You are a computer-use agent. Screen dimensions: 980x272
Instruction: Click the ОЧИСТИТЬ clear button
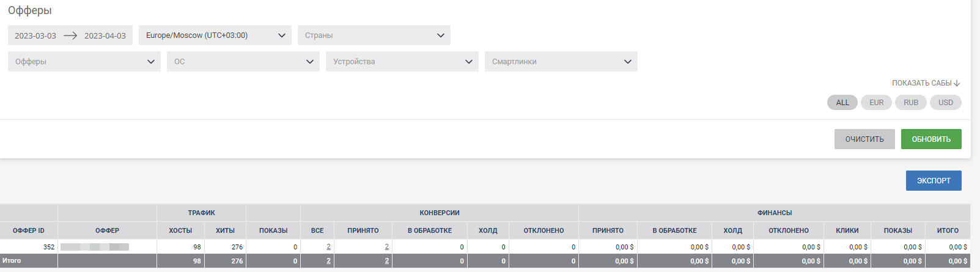pyautogui.click(x=864, y=139)
